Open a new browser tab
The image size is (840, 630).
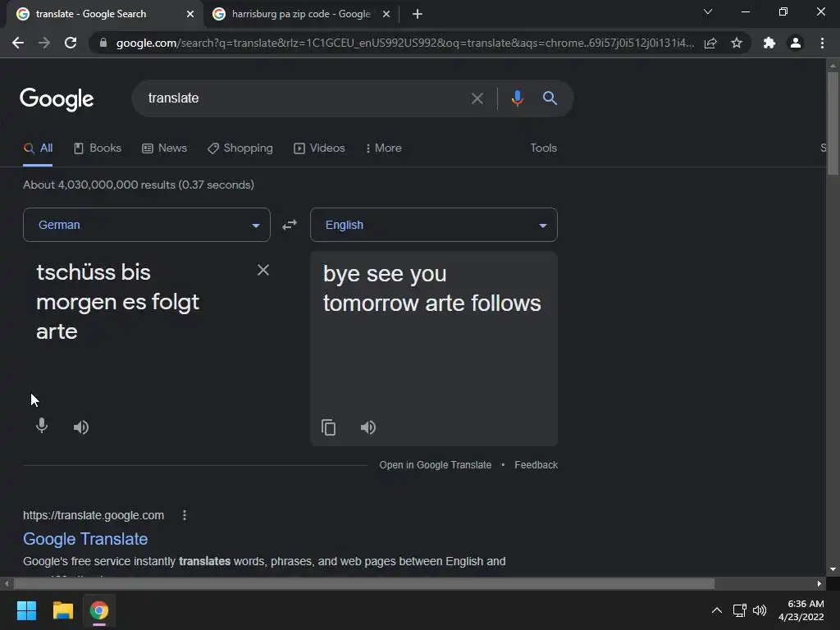[x=418, y=14]
